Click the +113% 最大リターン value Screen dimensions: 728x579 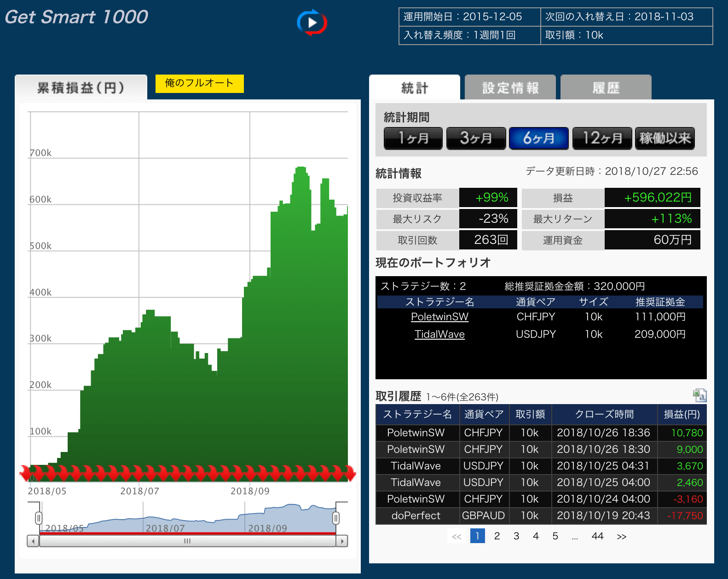671,219
